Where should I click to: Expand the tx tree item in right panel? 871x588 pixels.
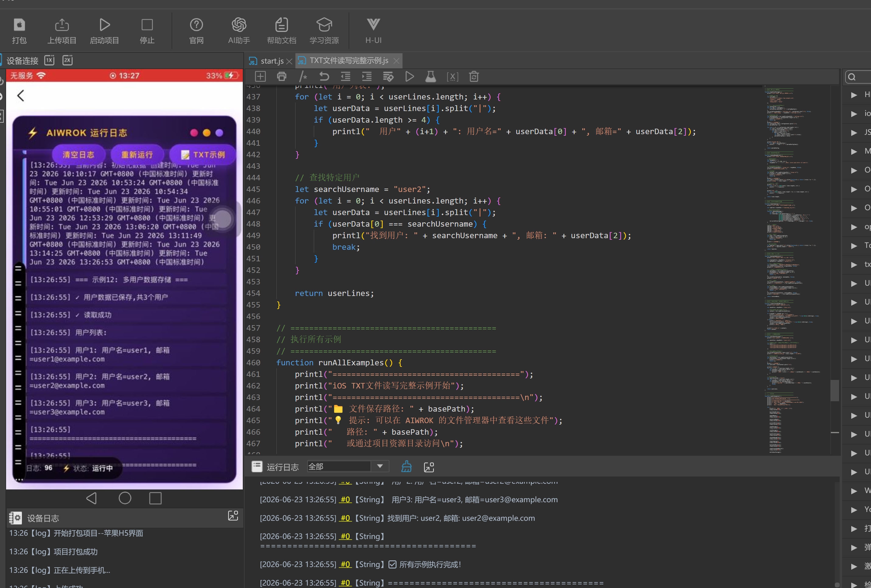[854, 265]
